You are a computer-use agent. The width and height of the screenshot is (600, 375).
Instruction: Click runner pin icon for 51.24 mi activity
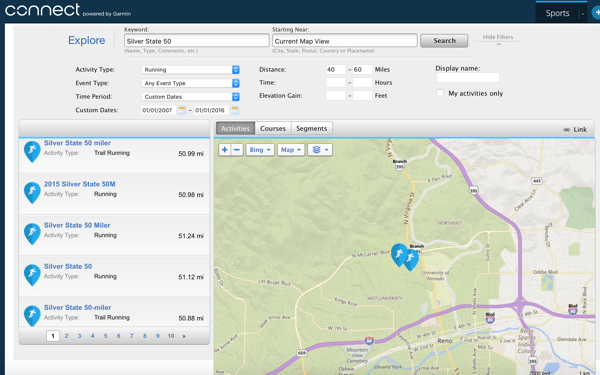(x=32, y=234)
